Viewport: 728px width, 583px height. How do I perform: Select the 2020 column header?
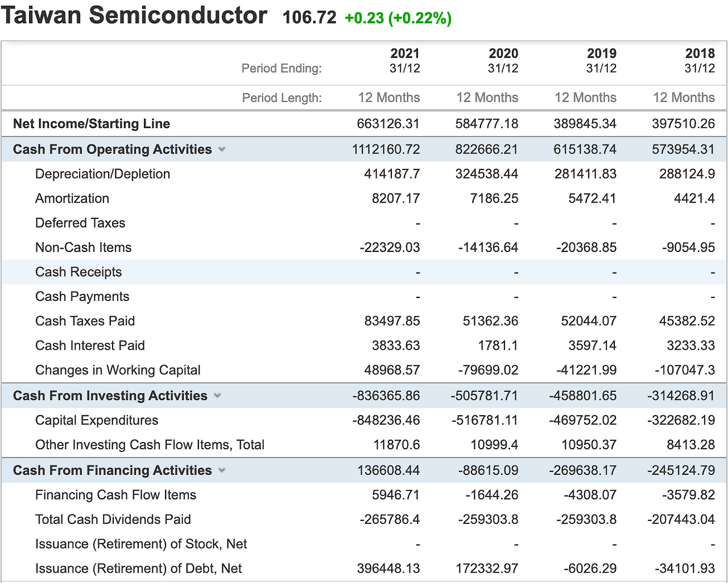[503, 53]
